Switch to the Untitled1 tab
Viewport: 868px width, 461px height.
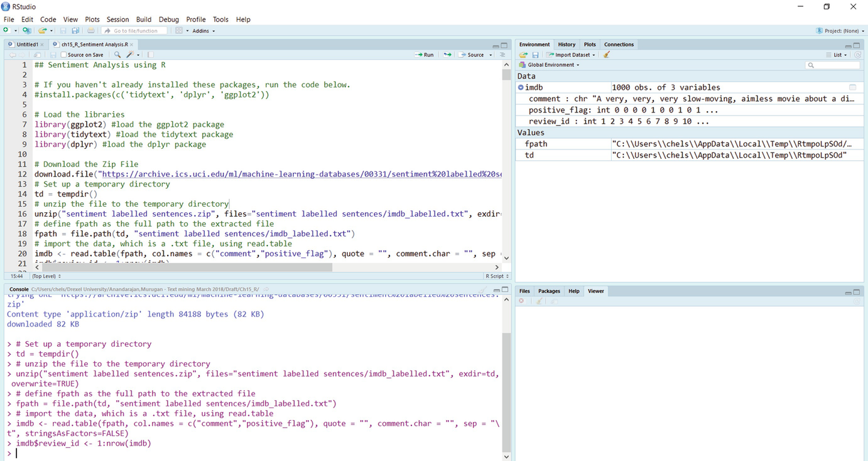(27, 45)
